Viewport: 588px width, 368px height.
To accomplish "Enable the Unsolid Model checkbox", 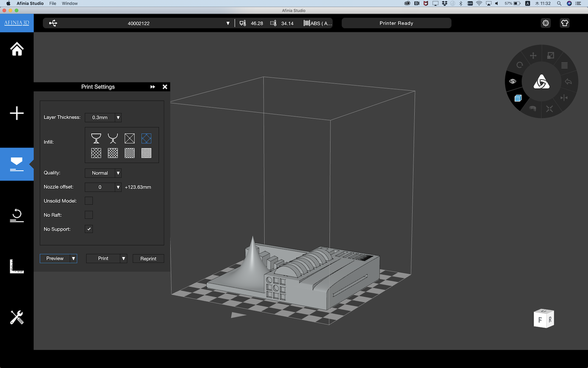I will pos(89,201).
